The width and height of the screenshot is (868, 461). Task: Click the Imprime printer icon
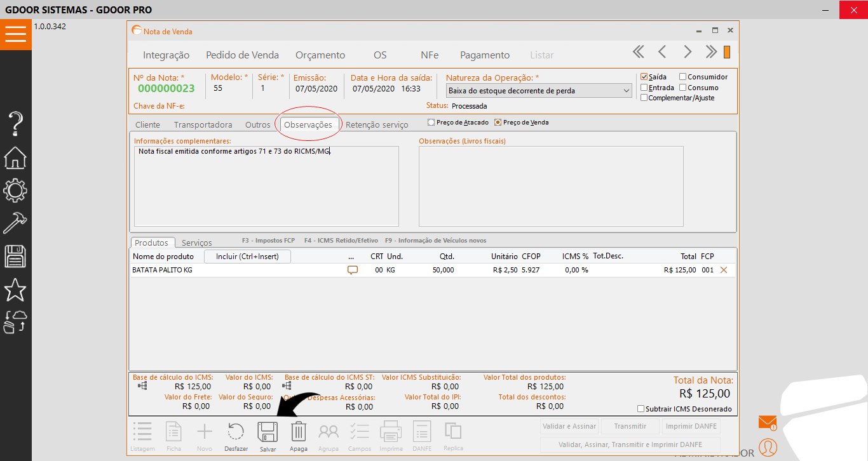[391, 432]
